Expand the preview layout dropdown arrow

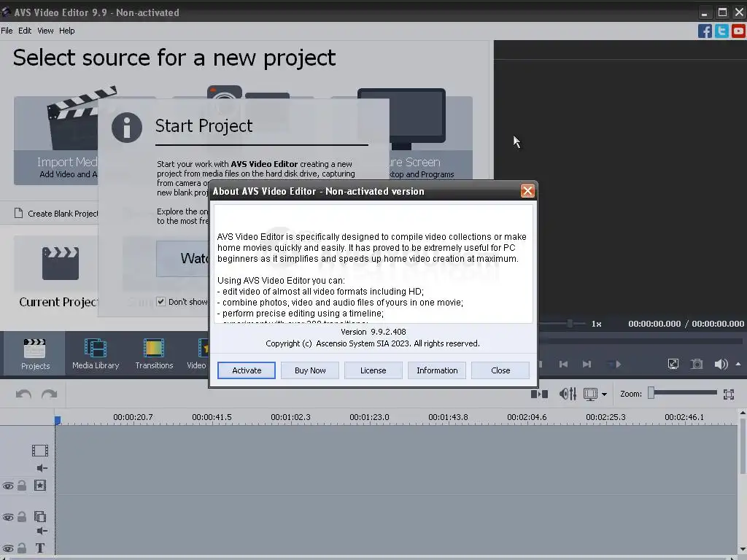[x=604, y=394]
